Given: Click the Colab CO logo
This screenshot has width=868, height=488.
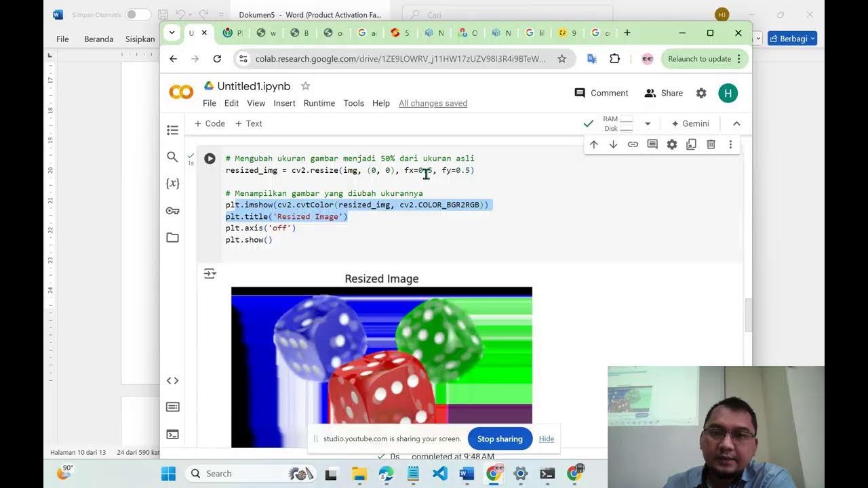Looking at the screenshot, I should click(x=181, y=93).
